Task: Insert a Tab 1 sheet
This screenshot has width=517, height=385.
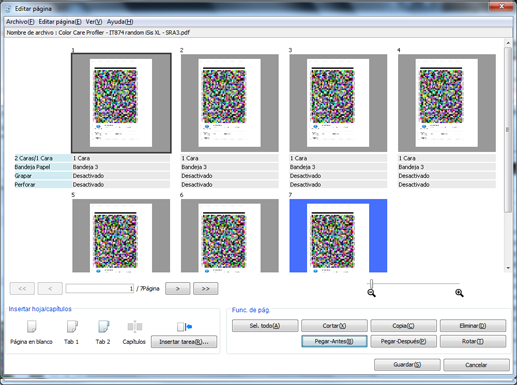Action: (72, 326)
